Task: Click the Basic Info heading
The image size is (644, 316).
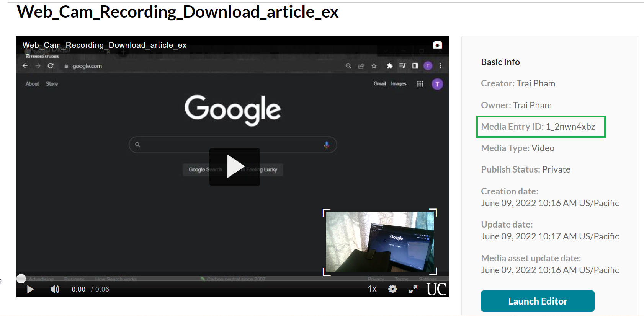Action: (x=500, y=62)
